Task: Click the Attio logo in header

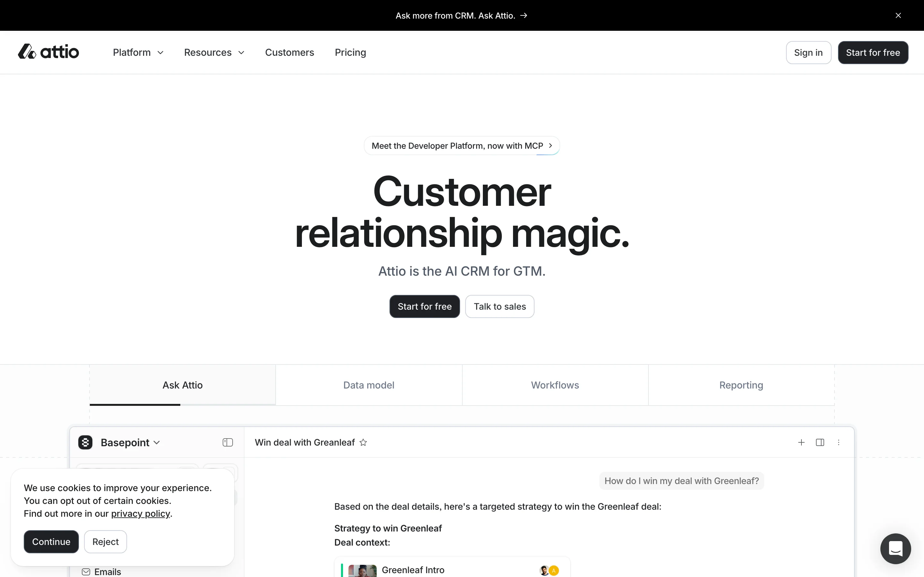Action: pos(48,52)
